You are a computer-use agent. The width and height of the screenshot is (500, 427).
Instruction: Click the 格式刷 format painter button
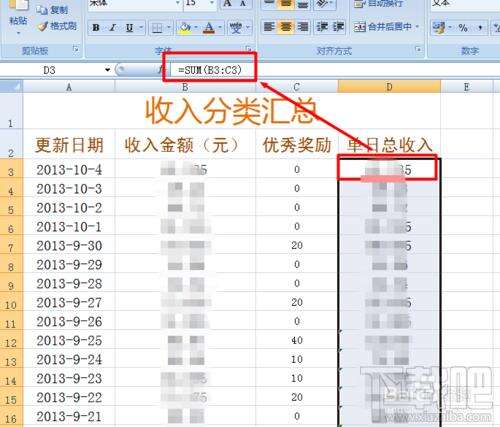57,26
